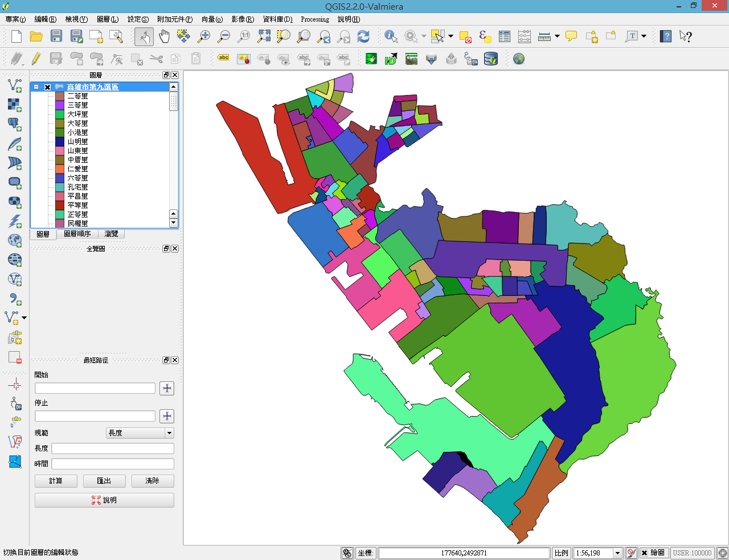This screenshot has width=729, height=560.
Task: Open the 長度 criterion dropdown
Action: click(140, 433)
